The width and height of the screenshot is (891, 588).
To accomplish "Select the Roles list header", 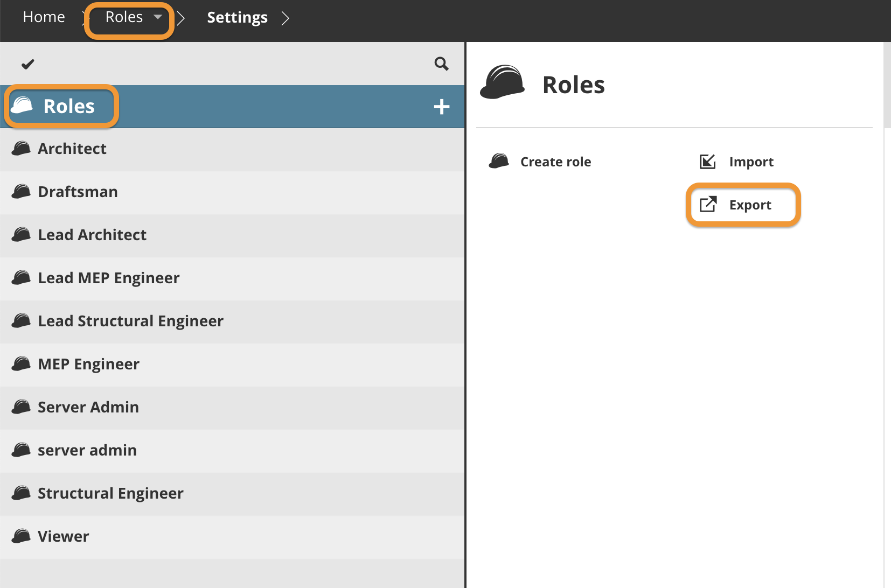I will tap(69, 107).
